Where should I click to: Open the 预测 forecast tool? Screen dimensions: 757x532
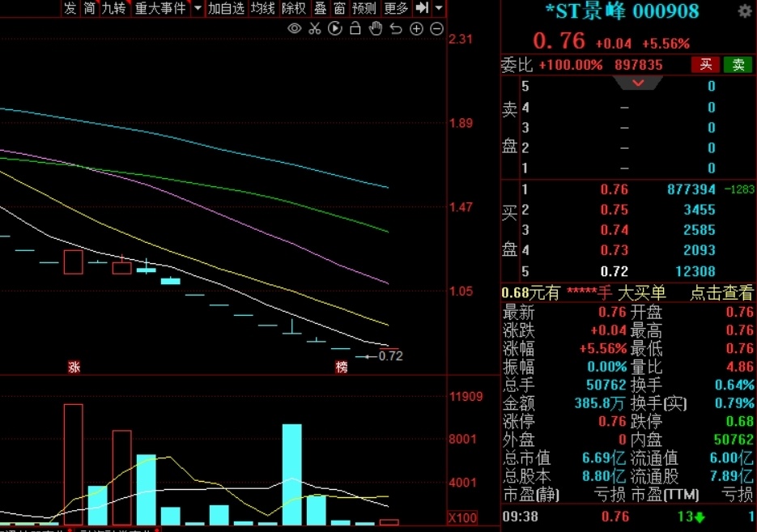pyautogui.click(x=364, y=8)
